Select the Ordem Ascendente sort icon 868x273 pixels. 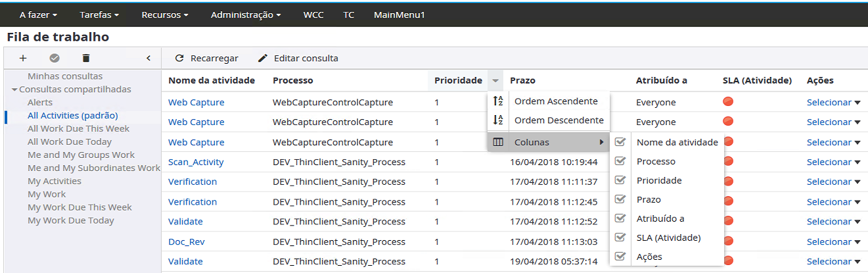tap(498, 101)
